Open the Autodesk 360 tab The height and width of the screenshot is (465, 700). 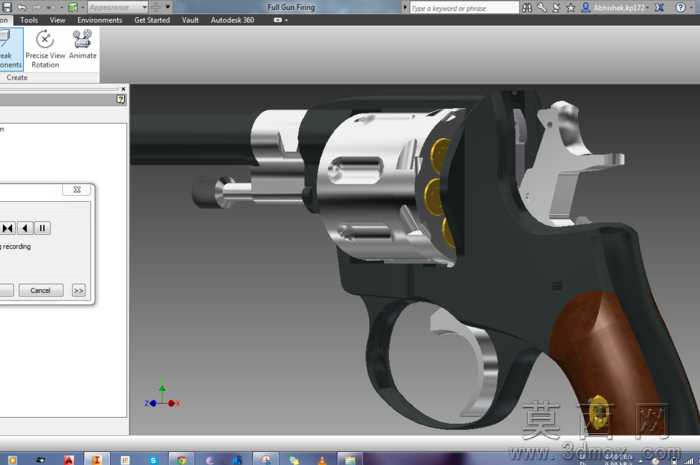coord(232,20)
